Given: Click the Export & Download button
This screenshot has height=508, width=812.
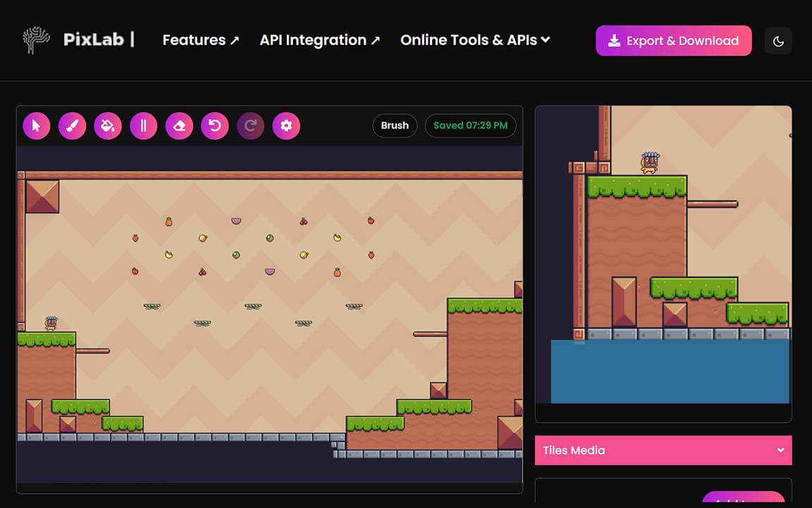Looking at the screenshot, I should pos(673,40).
